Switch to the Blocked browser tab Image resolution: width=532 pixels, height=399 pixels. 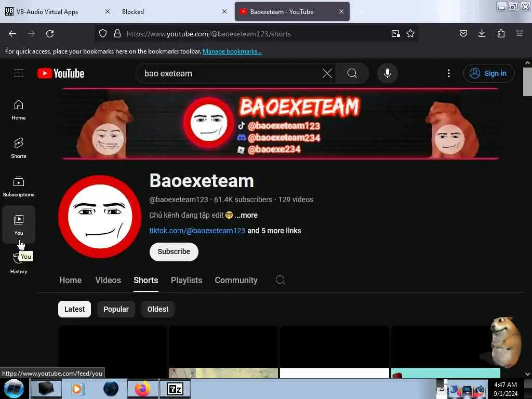point(170,11)
